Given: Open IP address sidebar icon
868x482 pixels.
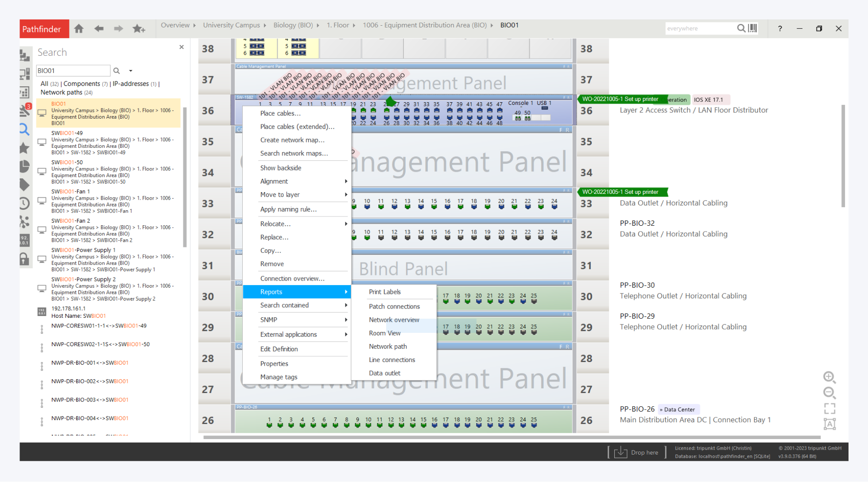Looking at the screenshot, I should click(x=25, y=240).
